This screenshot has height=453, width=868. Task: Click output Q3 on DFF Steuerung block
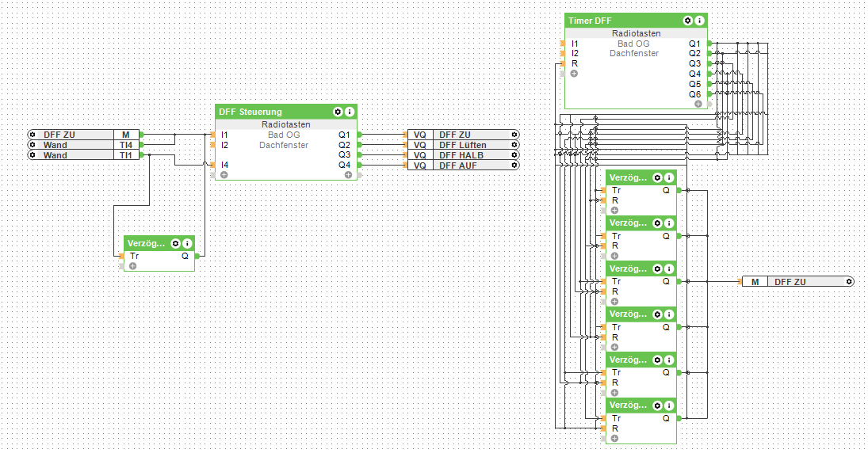[344, 155]
